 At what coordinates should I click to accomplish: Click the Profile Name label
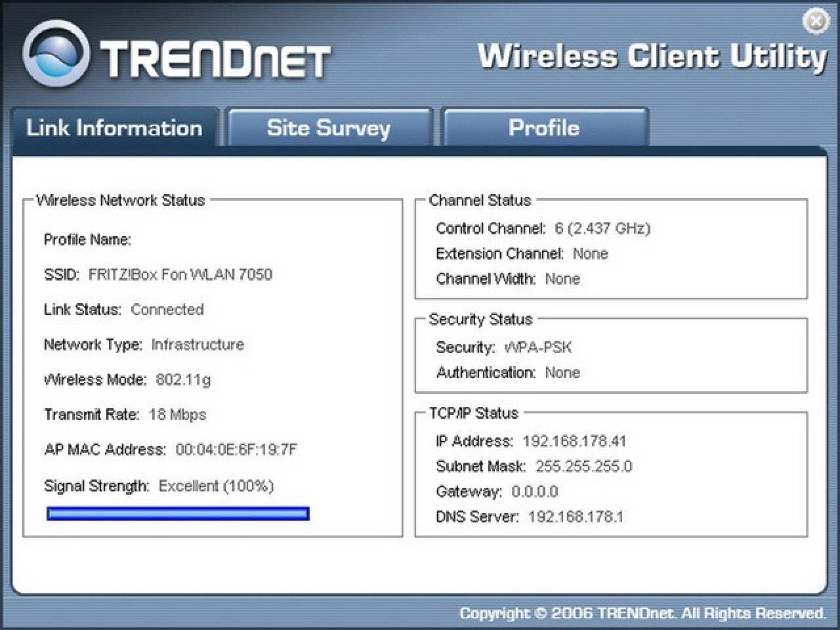87,240
